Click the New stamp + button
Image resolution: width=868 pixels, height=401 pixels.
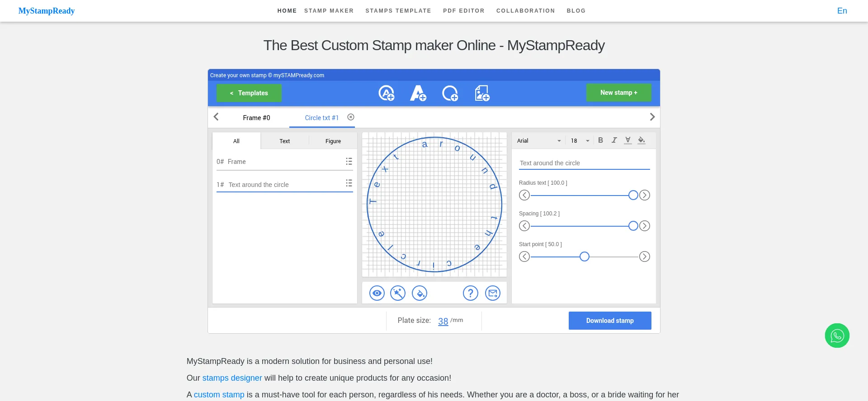click(x=619, y=93)
